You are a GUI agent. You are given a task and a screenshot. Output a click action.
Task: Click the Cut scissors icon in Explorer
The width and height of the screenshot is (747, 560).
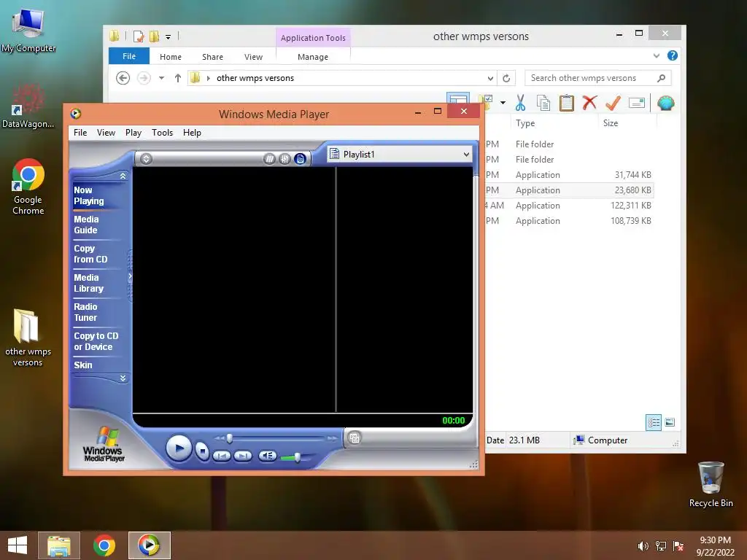pos(520,103)
